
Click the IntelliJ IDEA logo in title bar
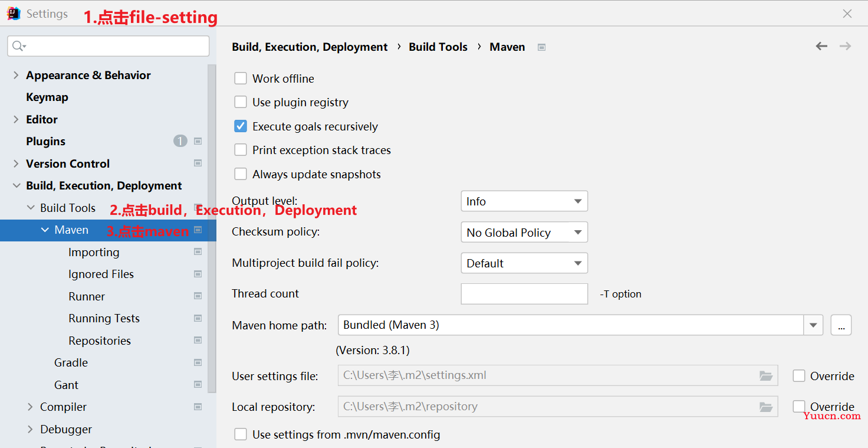(14, 14)
